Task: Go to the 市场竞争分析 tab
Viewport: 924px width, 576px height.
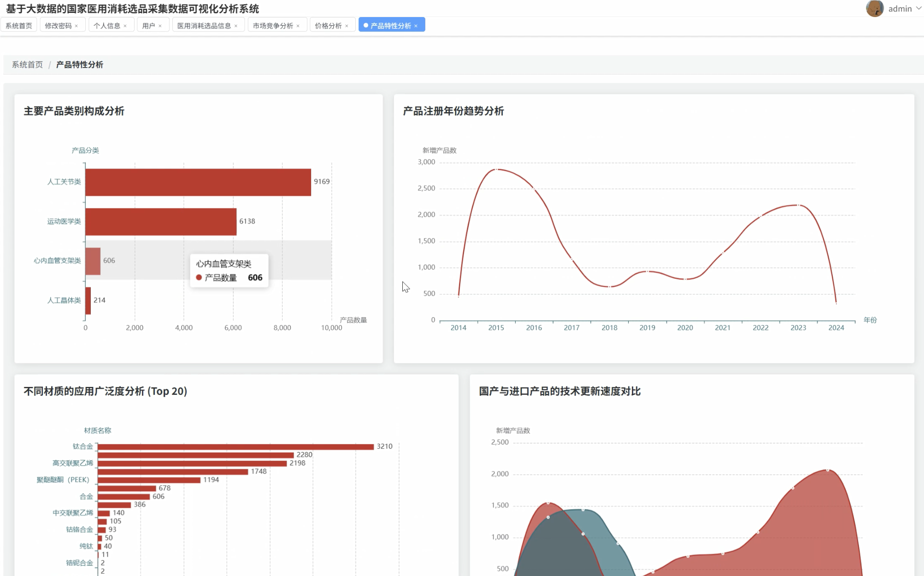Action: click(x=273, y=25)
